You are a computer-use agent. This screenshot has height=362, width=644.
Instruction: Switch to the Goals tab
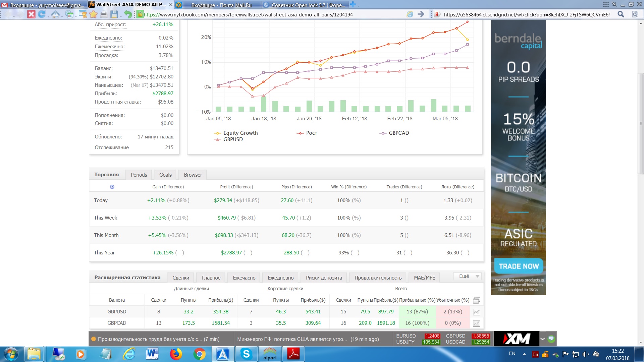click(165, 175)
